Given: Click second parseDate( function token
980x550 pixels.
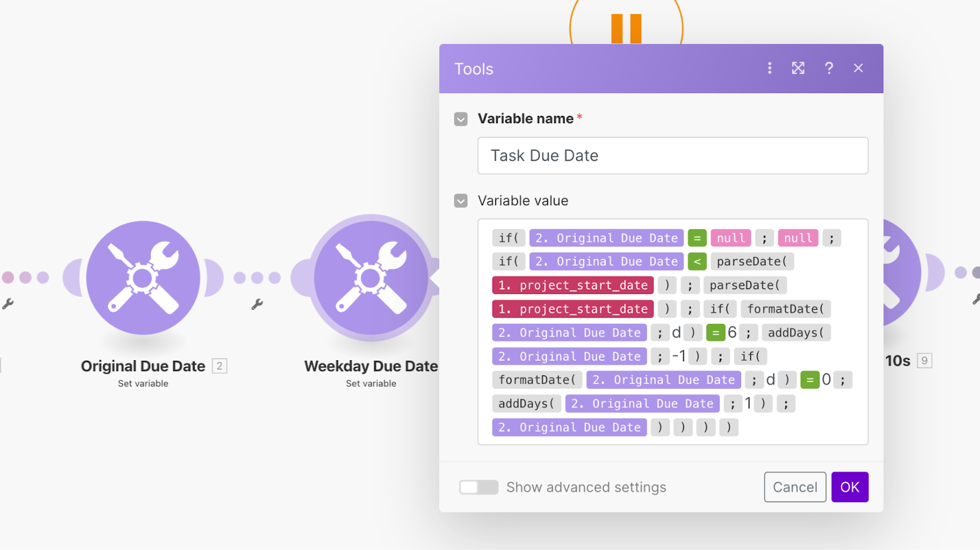Looking at the screenshot, I should (745, 285).
